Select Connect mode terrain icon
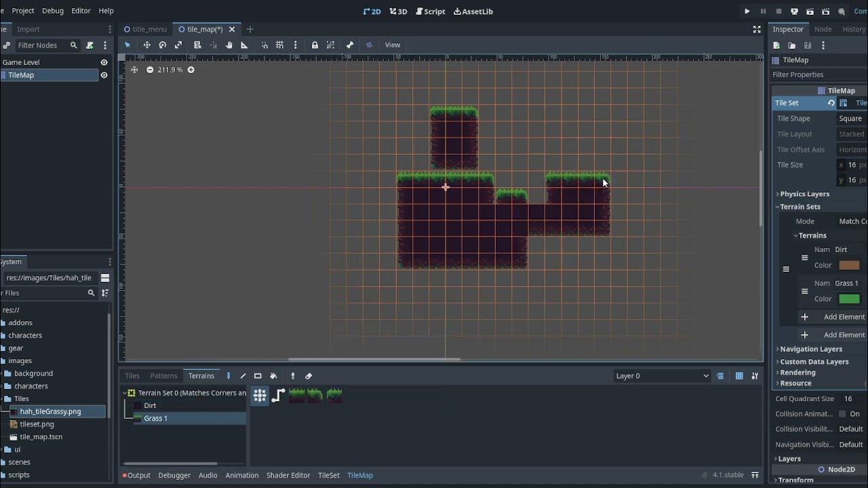868x488 pixels. pos(260,396)
